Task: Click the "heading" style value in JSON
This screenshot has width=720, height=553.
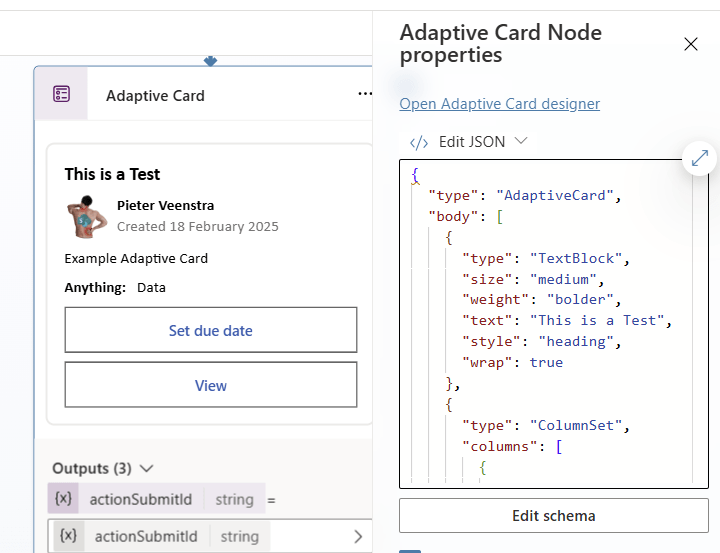Action: pos(576,341)
